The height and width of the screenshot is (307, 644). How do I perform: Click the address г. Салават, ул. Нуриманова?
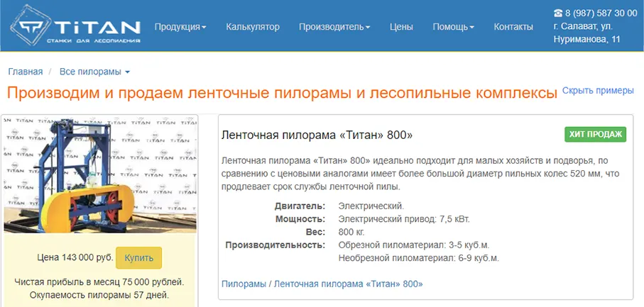pyautogui.click(x=587, y=33)
